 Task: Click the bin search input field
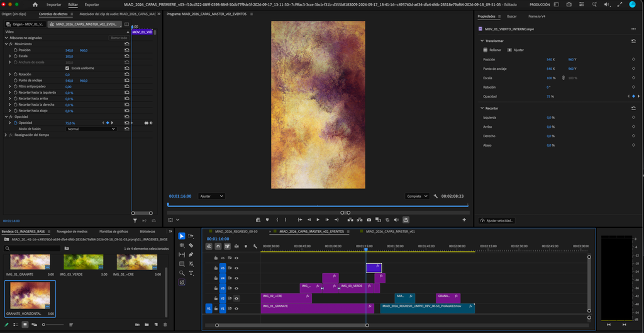point(32,248)
